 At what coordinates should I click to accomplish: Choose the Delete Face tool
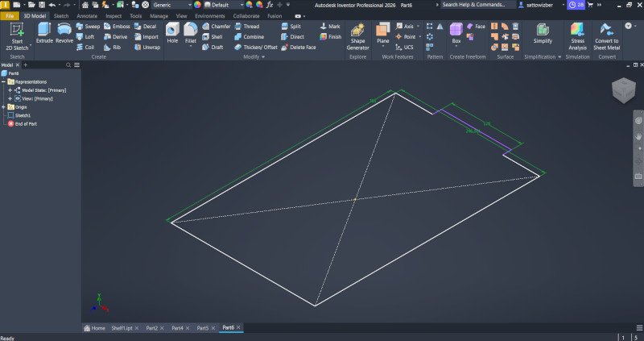coord(299,47)
